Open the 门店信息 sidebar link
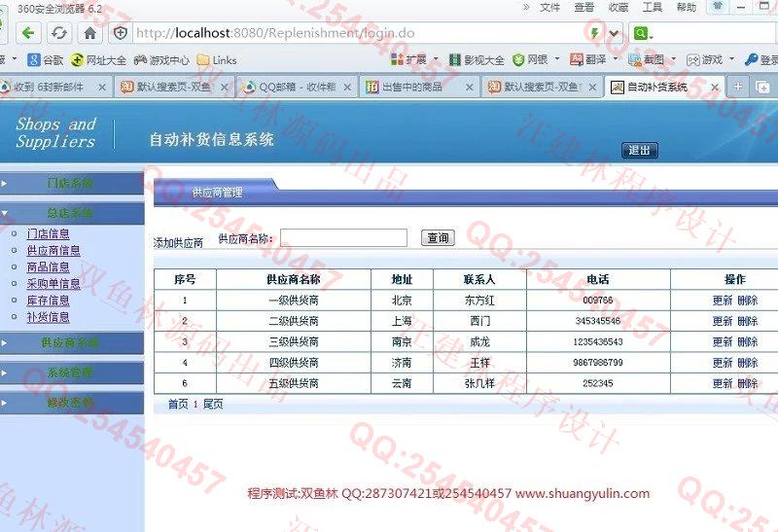Screen dimensions: 778x532 48,233
